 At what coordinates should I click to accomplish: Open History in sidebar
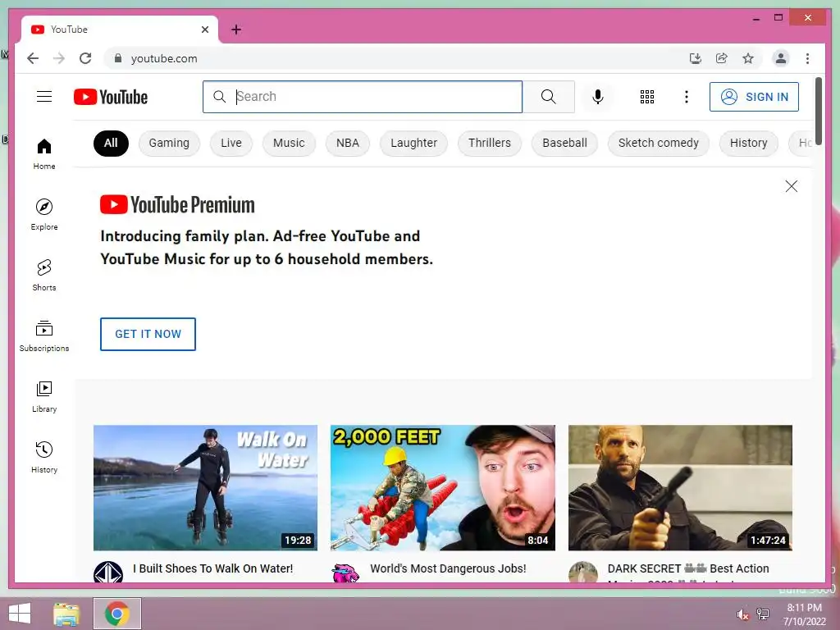[44, 457]
